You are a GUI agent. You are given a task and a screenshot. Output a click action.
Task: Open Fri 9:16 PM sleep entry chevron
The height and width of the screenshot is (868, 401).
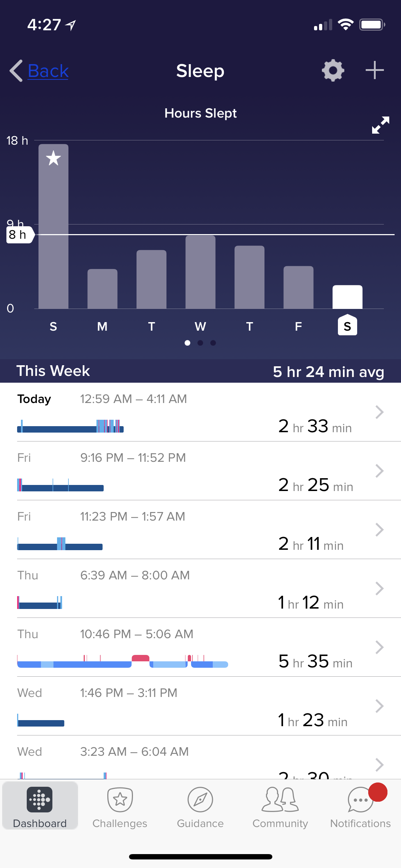(379, 471)
